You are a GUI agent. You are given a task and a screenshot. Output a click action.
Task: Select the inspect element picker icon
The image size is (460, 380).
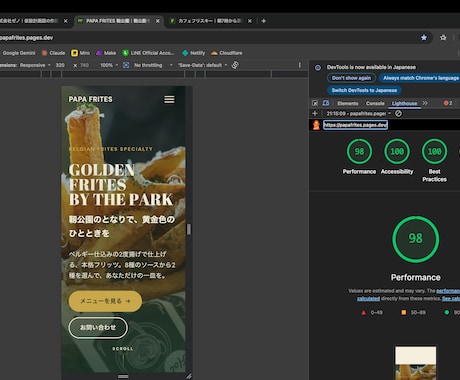[315, 103]
